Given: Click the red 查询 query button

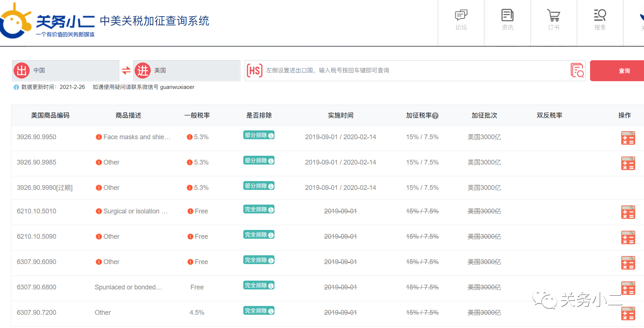Looking at the screenshot, I should [x=624, y=71].
